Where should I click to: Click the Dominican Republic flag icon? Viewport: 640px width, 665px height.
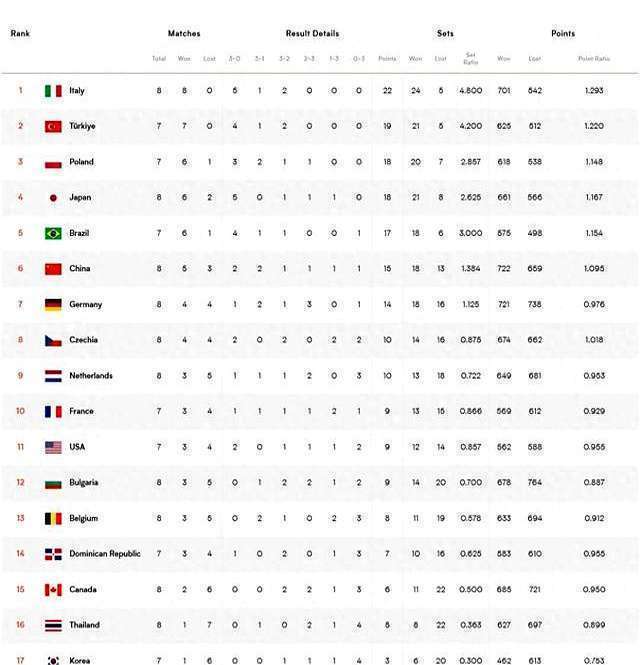pyautogui.click(x=53, y=554)
